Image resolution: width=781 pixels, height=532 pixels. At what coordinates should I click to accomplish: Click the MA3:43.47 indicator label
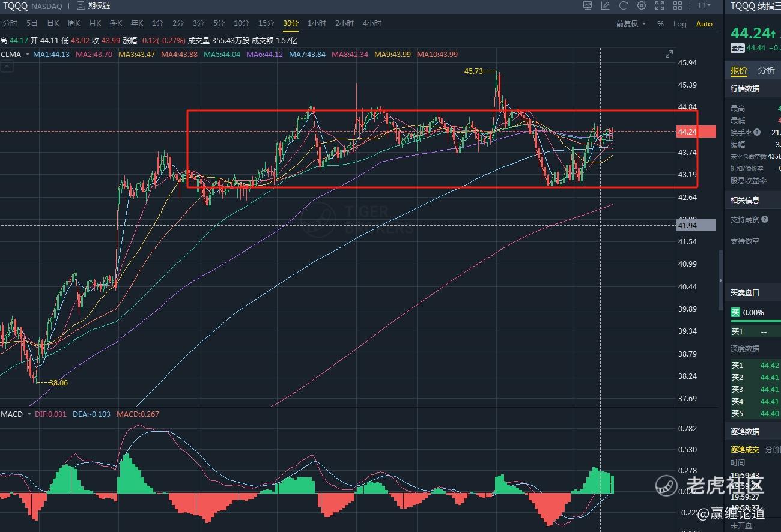136,54
